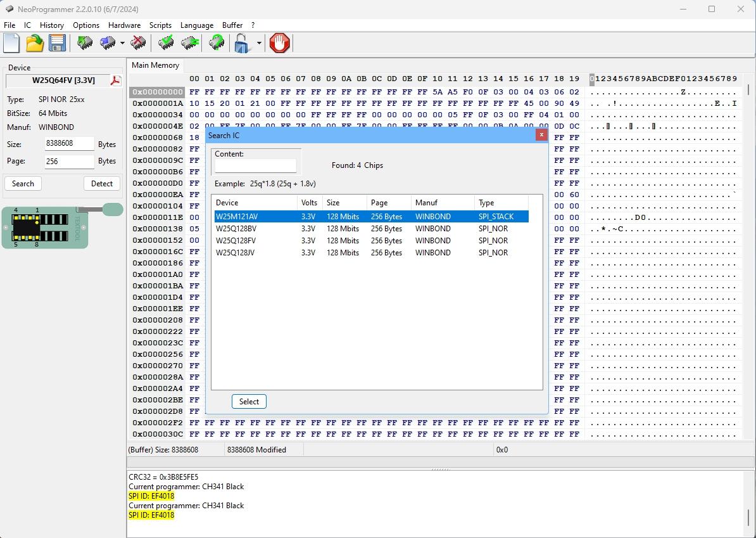Viewport: 756px width, 538px height.
Task: Edit the Size bytes field
Action: point(70,144)
